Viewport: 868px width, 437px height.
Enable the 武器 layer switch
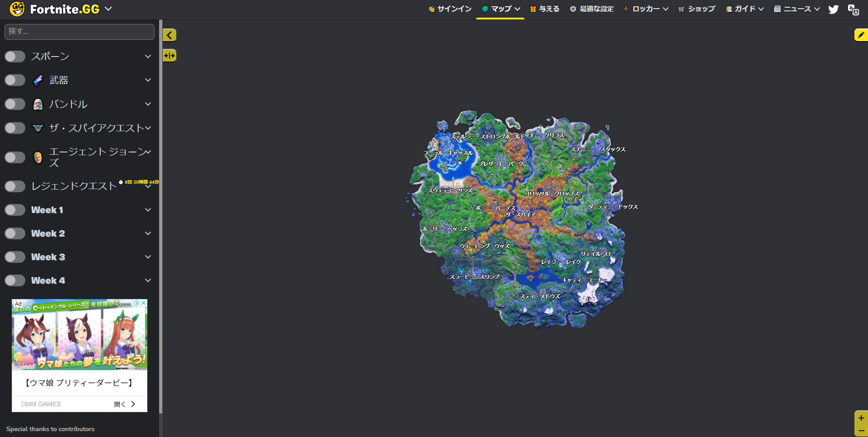click(15, 80)
